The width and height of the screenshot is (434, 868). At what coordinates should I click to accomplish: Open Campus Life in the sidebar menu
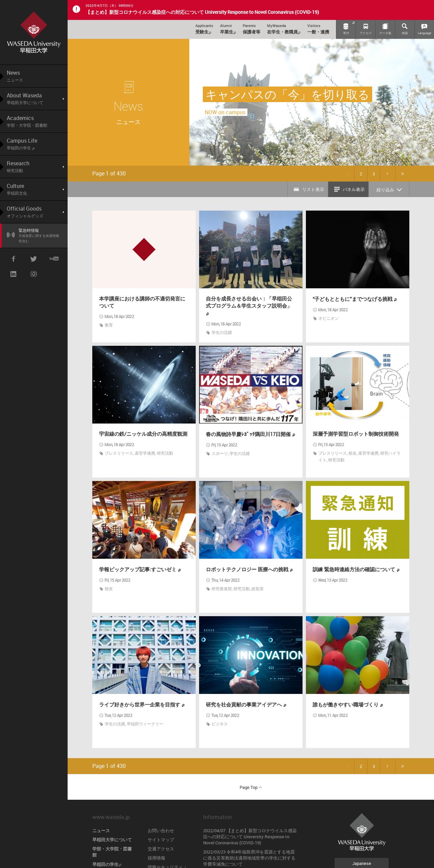coord(34,144)
